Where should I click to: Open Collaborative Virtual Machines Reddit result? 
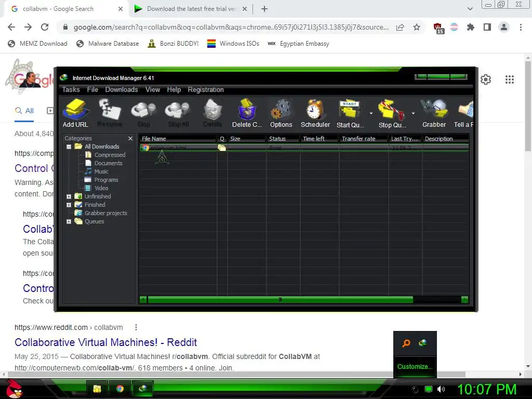[105, 342]
